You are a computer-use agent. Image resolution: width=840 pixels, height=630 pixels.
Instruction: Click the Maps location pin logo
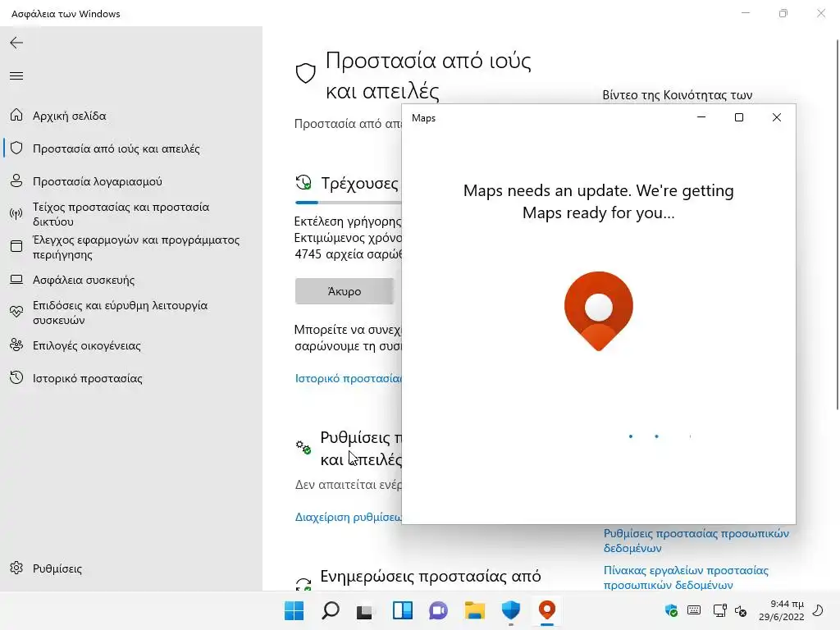[598, 311]
